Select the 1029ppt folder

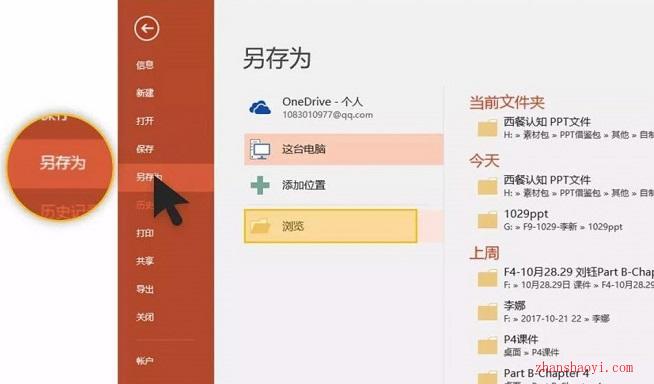[x=551, y=220]
